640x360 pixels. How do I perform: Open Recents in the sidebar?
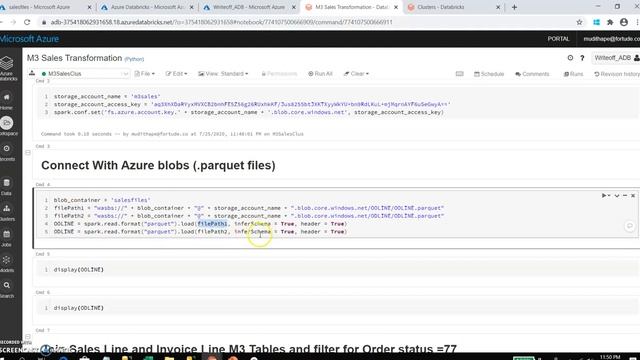point(7,152)
